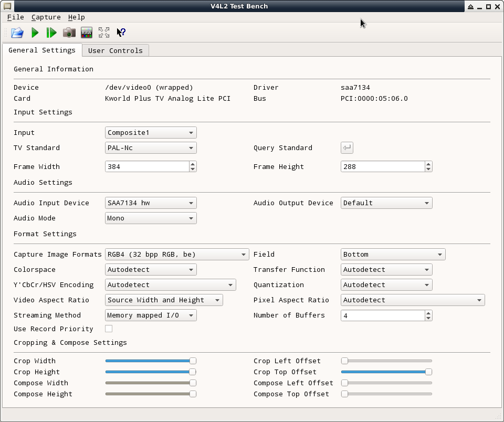The height and width of the screenshot is (422, 504).
Task: Increase Number of Buffers with up arrow
Action: tap(428, 313)
